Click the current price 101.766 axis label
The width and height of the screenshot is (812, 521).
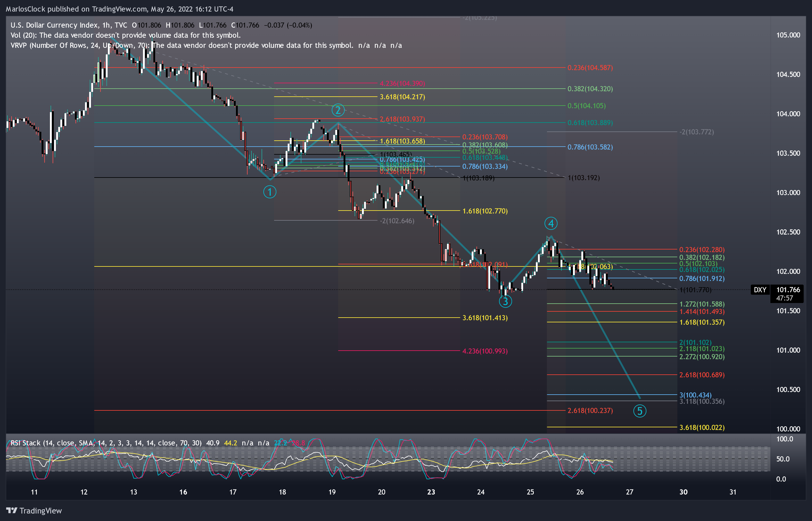[x=788, y=290]
